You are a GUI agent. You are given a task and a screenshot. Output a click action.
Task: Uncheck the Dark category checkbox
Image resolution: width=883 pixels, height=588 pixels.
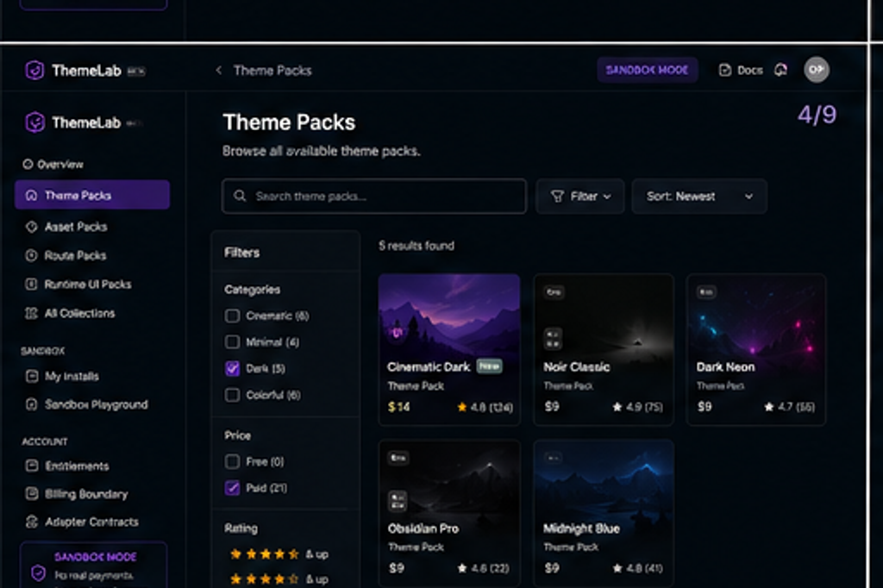[x=232, y=368]
